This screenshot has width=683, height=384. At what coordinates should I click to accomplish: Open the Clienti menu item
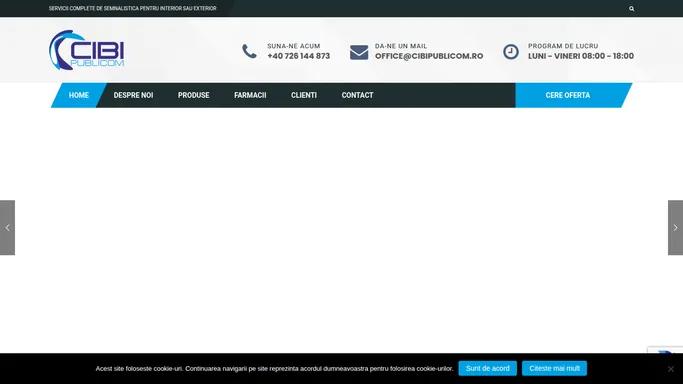pos(304,95)
